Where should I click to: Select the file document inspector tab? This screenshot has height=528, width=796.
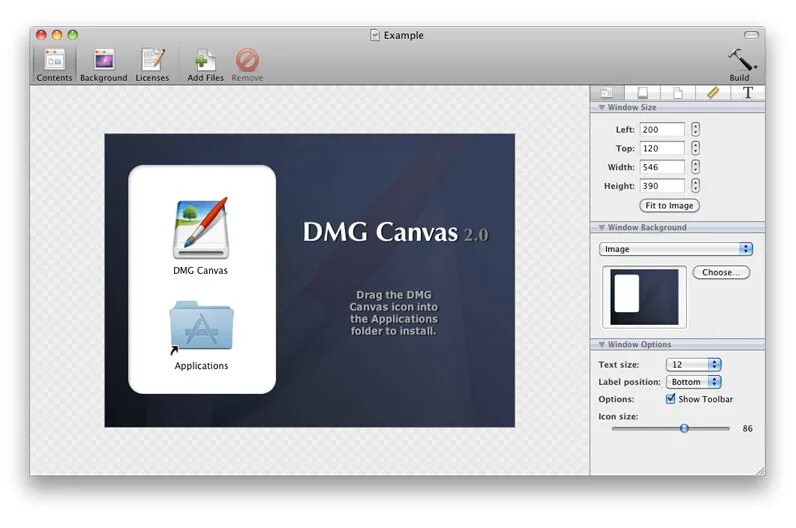point(678,93)
